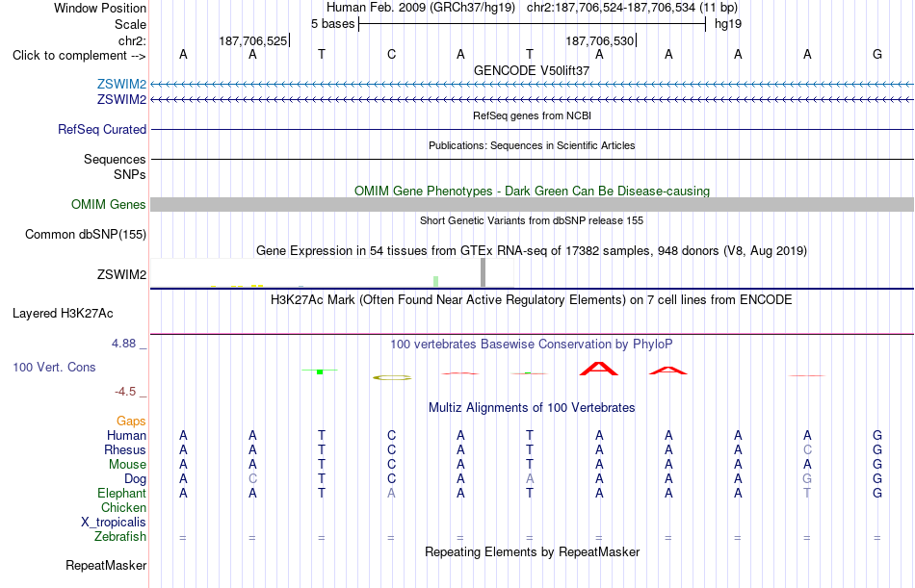915x588 pixels.
Task: Click the Common dbSNP(155) track label
Action: tap(86, 235)
